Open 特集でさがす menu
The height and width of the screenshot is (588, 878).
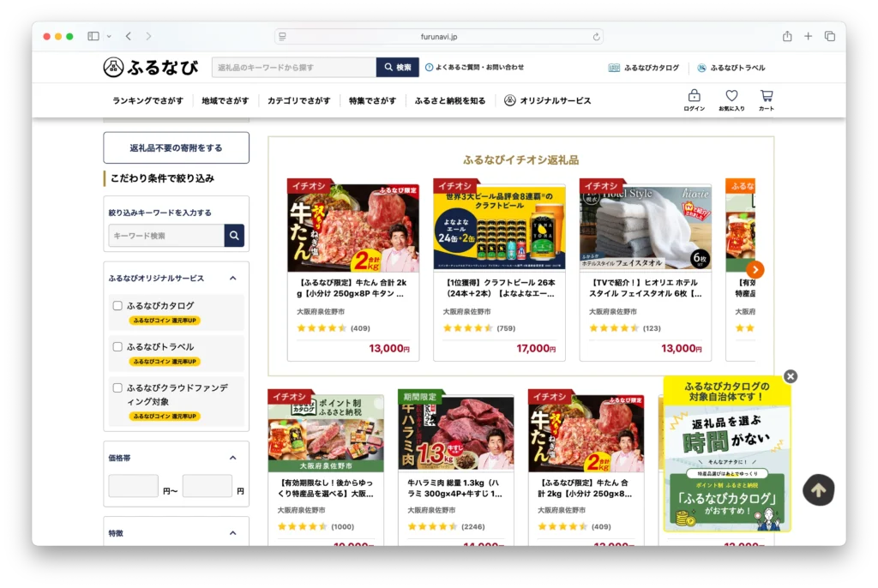tap(372, 101)
